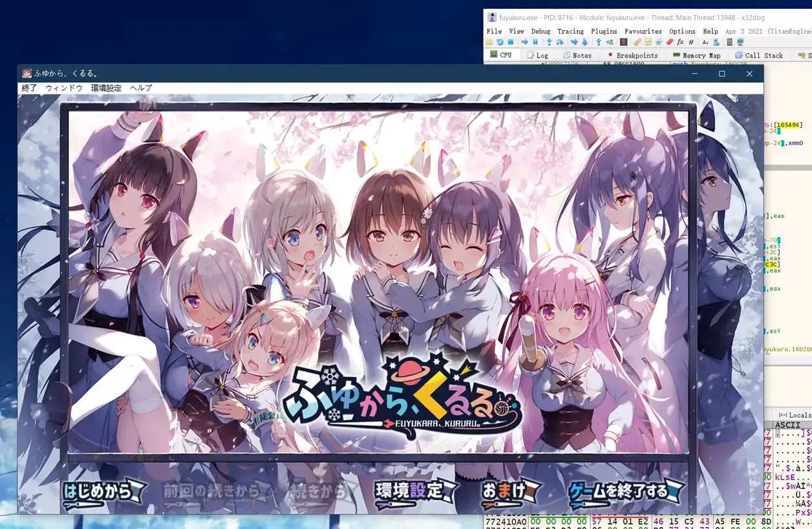Click the ゲームを終了する quit button
Image resolution: width=812 pixels, height=529 pixels.
click(x=626, y=492)
